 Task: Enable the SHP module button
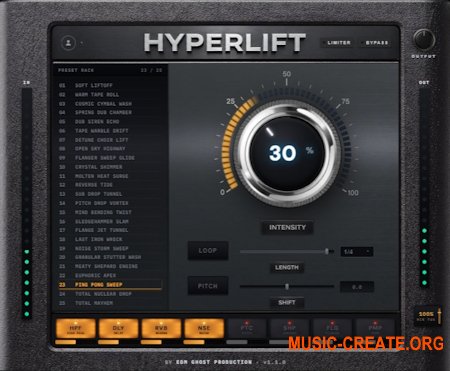[289, 328]
